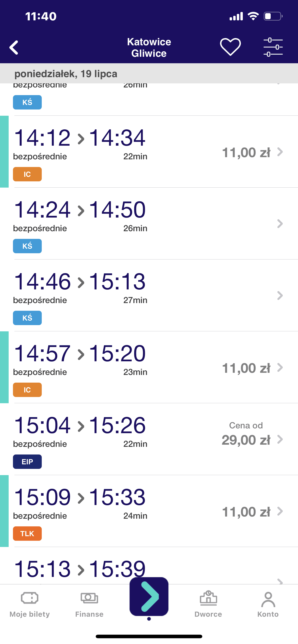Select 11,00 zł price for TLK train
This screenshot has height=644, width=298.
[x=246, y=512]
